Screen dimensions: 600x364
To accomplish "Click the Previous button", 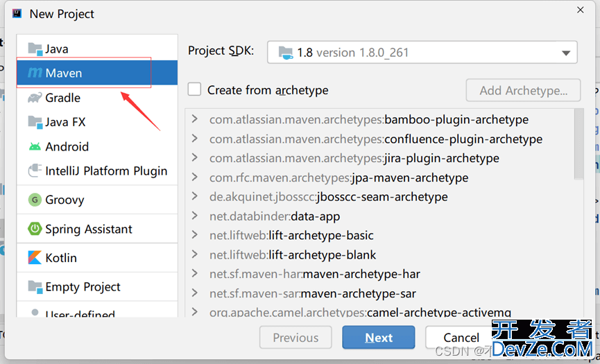I will [x=295, y=337].
